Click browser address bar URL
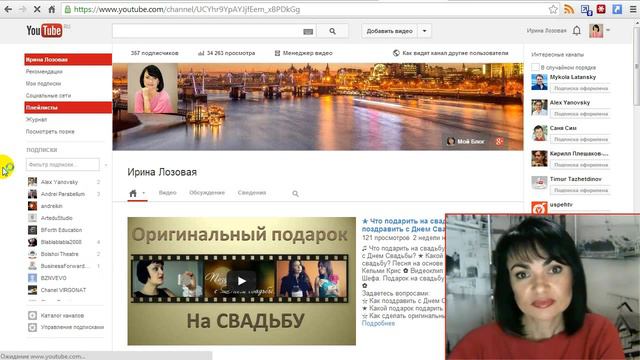 [187, 9]
